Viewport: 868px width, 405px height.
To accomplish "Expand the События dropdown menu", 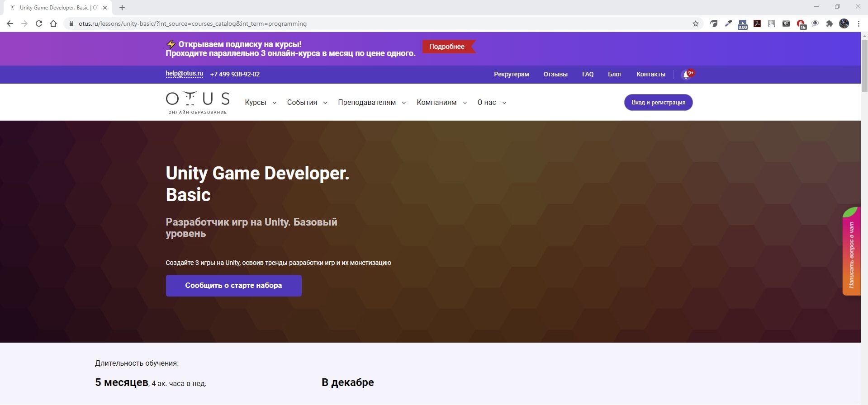I will pyautogui.click(x=307, y=103).
